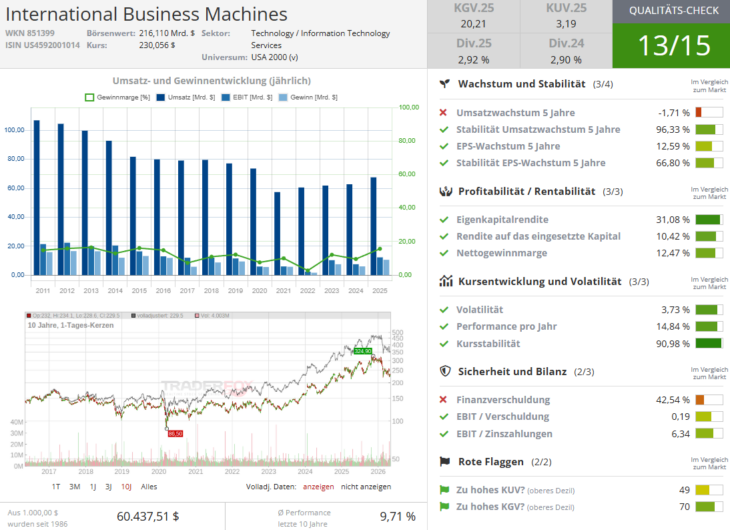This screenshot has width=730, height=530.
Task: Click the shield icon beside Sicherheit und Bilanz
Action: click(445, 371)
